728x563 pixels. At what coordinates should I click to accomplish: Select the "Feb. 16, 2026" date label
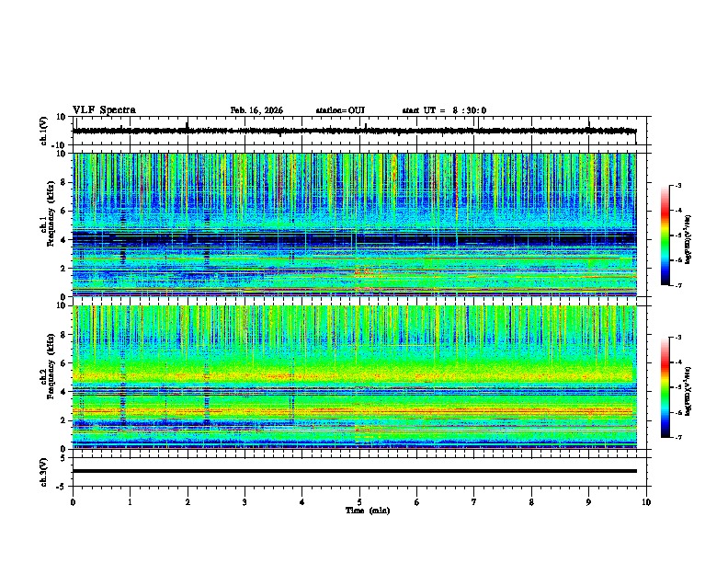coord(256,110)
